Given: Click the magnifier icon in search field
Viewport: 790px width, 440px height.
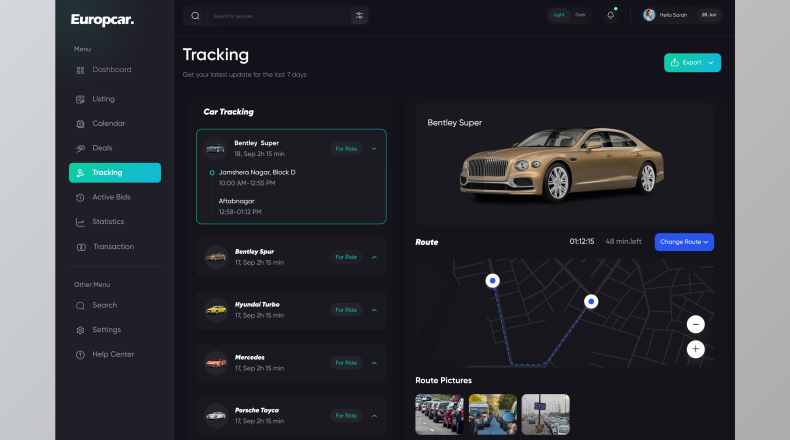Looking at the screenshot, I should pos(195,16).
